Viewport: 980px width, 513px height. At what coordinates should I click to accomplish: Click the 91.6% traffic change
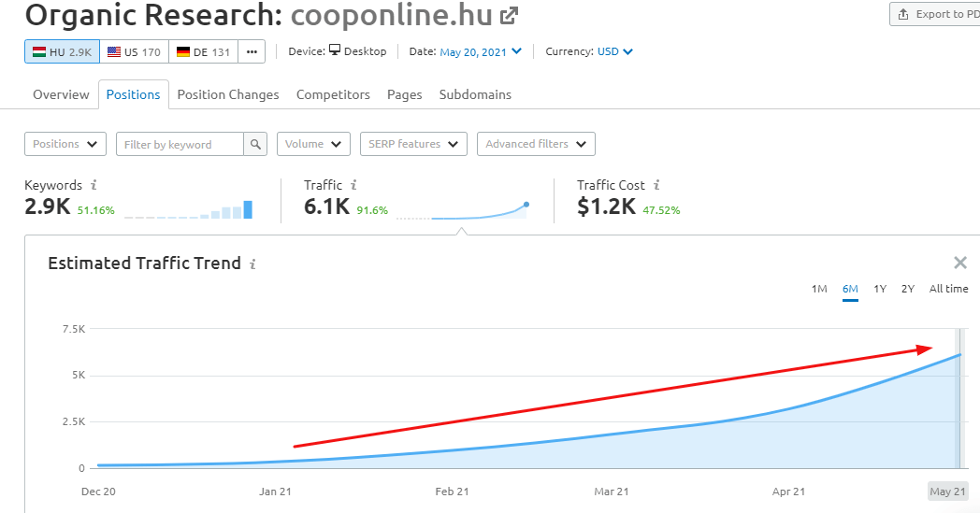coord(372,210)
